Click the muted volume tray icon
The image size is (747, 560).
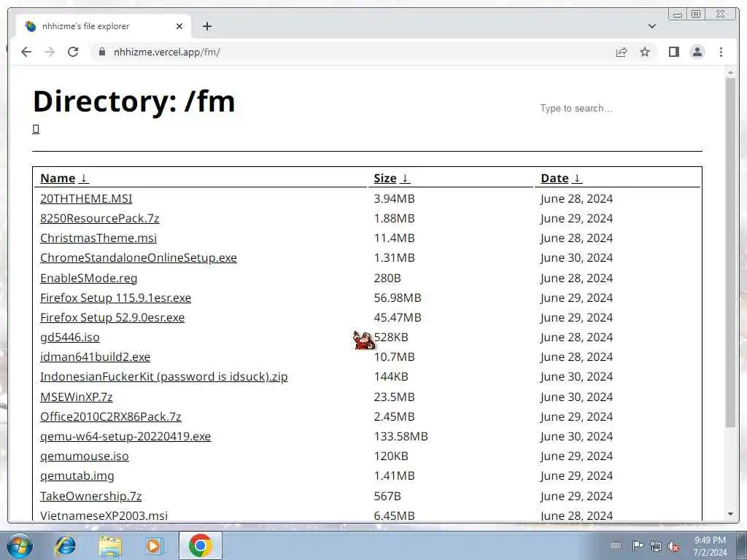tap(673, 546)
